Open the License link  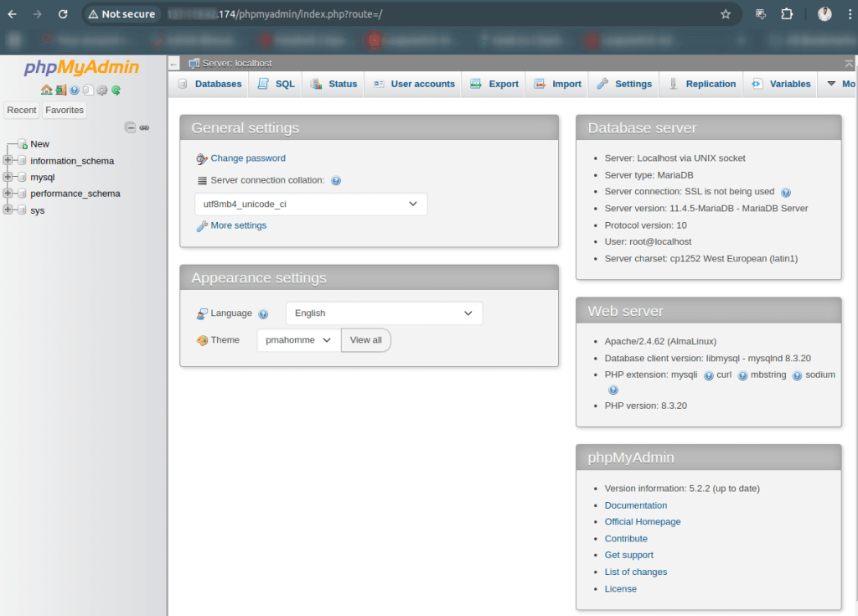621,589
